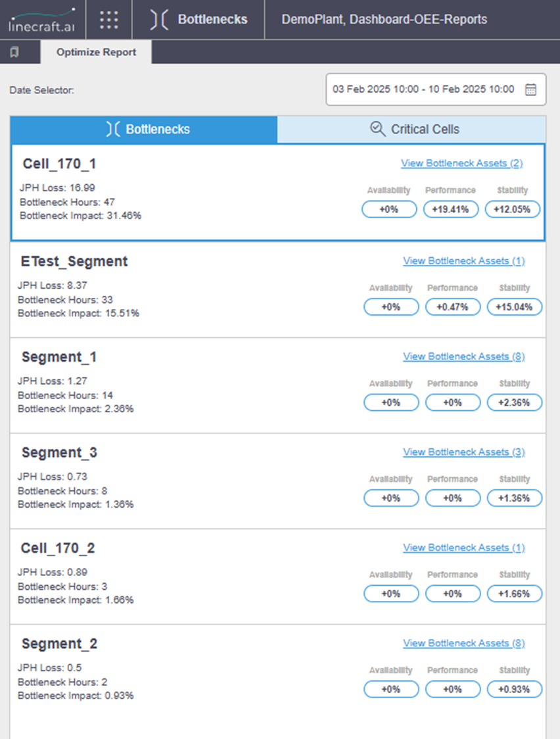Open the calendar icon in date selector

coord(531,89)
